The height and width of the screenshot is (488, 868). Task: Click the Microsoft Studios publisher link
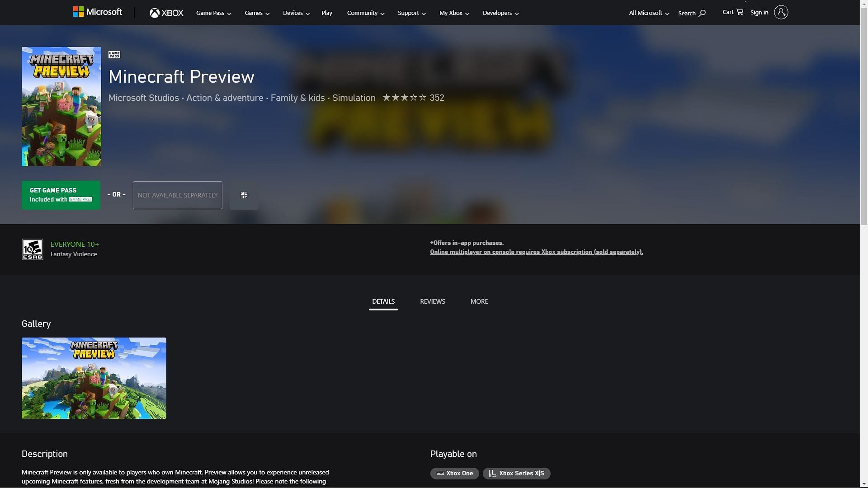coord(144,98)
